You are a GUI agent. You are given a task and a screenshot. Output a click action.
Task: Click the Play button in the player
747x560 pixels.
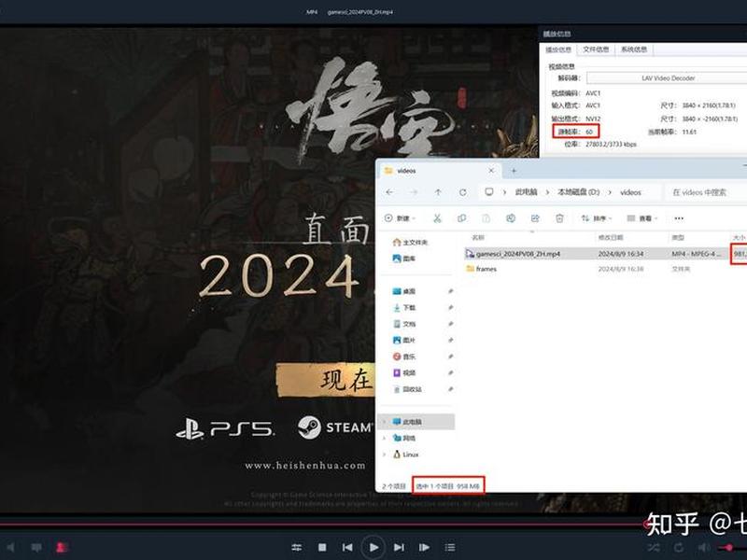(373, 548)
